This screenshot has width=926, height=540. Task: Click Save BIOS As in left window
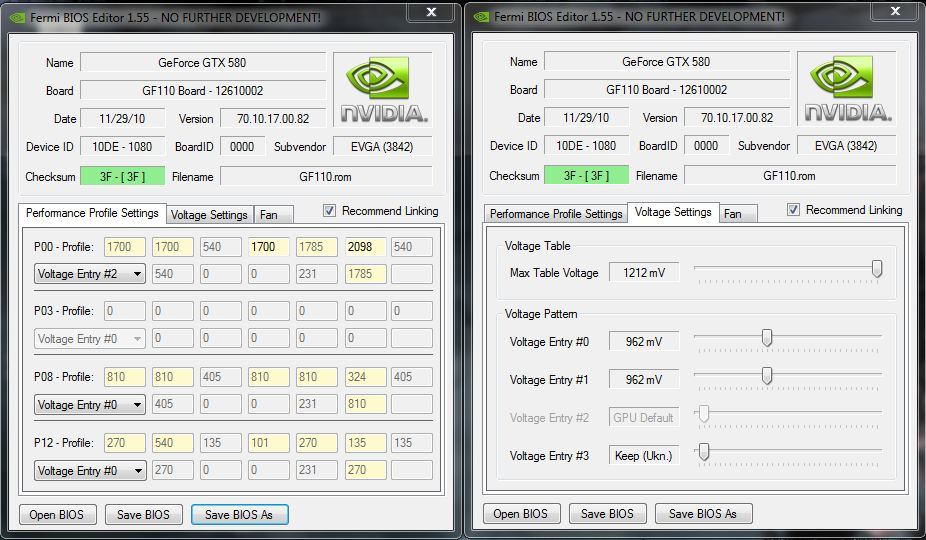pyautogui.click(x=239, y=515)
